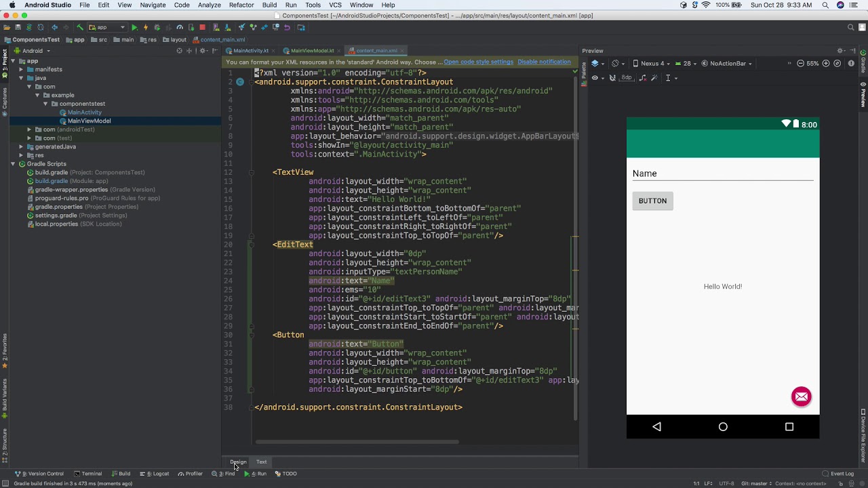Click the Open file folder toolbar icon
This screenshot has height=488, width=868.
point(6,27)
